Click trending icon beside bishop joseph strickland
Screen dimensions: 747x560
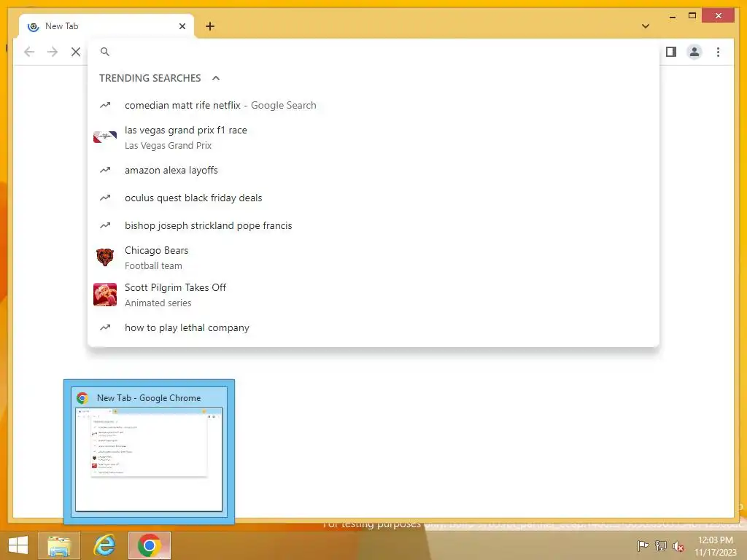pos(105,225)
